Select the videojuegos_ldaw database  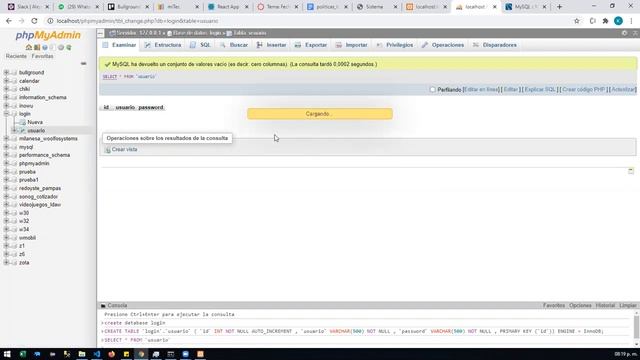(x=40, y=204)
